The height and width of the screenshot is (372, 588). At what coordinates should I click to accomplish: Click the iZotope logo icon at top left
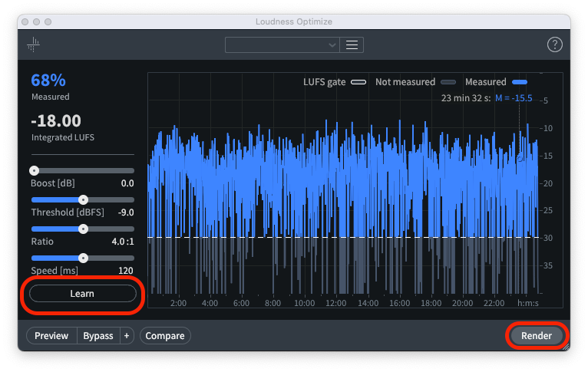[33, 44]
